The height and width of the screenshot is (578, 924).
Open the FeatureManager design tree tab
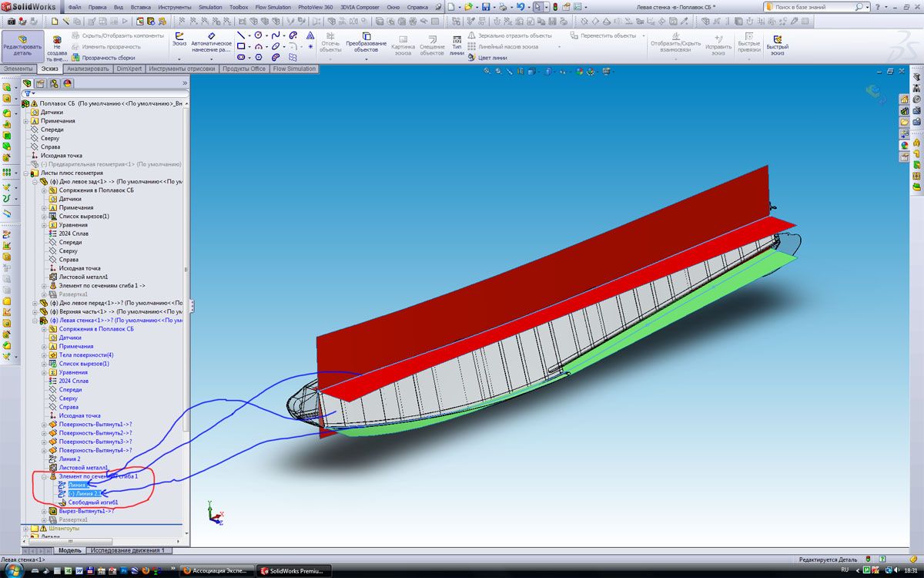tap(27, 83)
